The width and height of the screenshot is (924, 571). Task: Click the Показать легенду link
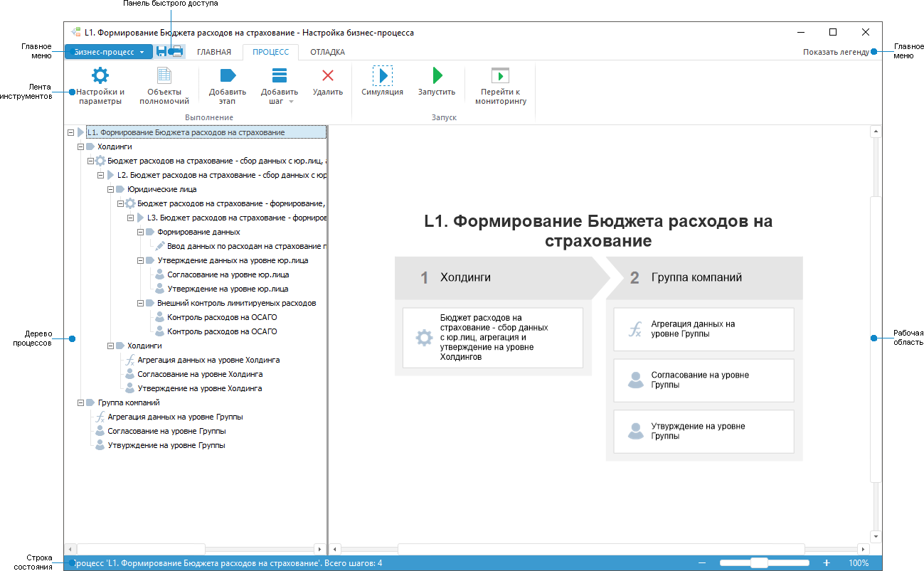click(837, 51)
